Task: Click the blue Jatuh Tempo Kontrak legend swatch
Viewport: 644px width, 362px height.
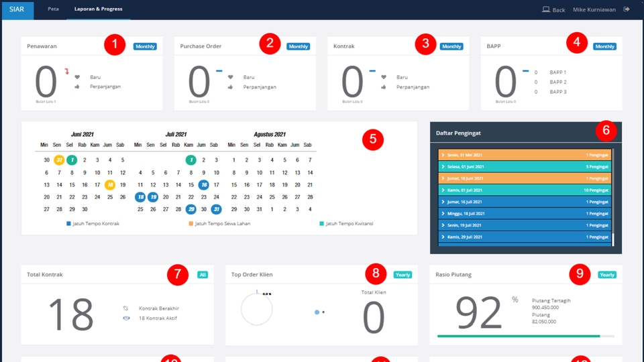Action: coord(68,224)
